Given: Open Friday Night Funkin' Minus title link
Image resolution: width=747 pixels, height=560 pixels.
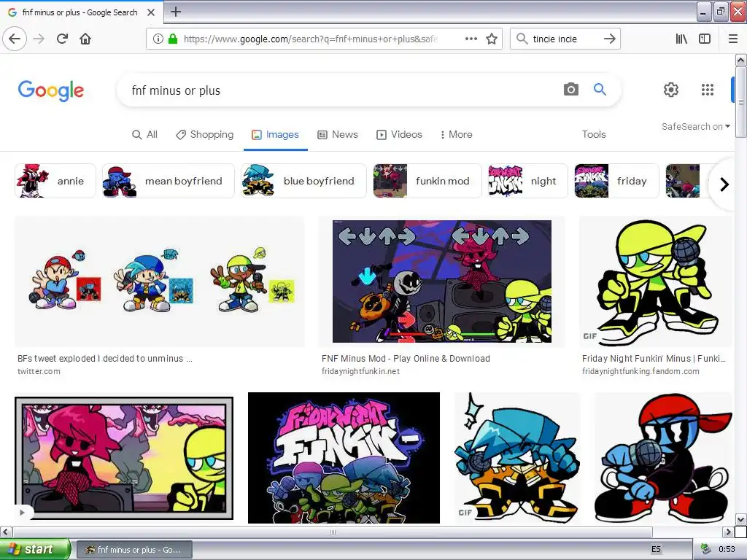Looking at the screenshot, I should 654,359.
